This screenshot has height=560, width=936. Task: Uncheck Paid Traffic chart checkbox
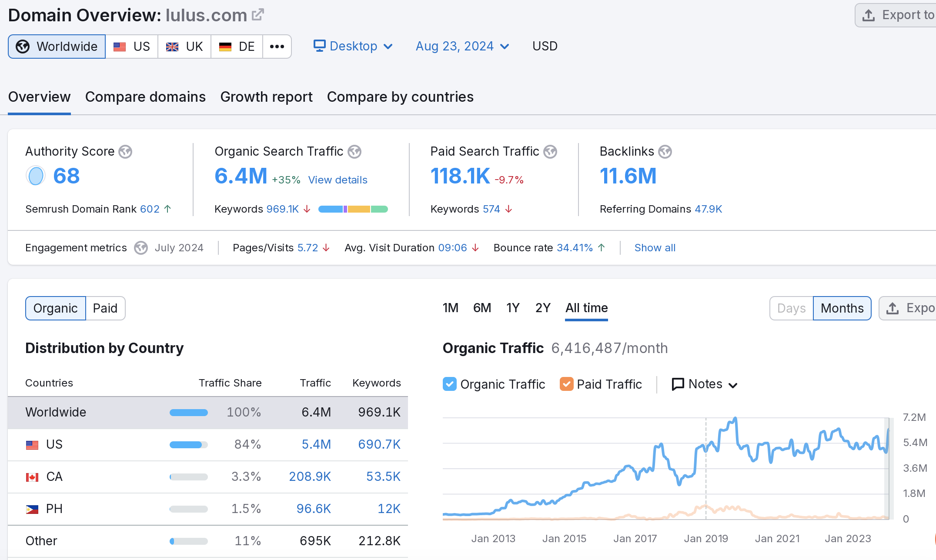click(567, 384)
